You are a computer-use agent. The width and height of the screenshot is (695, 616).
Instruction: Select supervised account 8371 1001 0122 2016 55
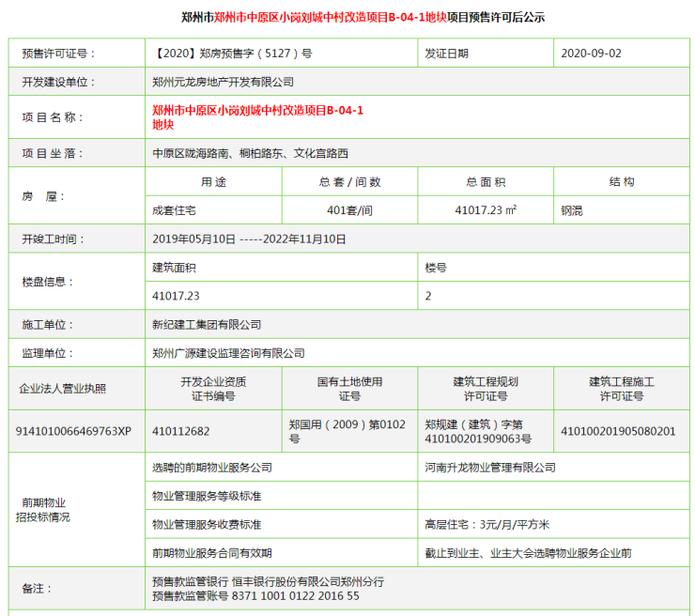(x=295, y=596)
